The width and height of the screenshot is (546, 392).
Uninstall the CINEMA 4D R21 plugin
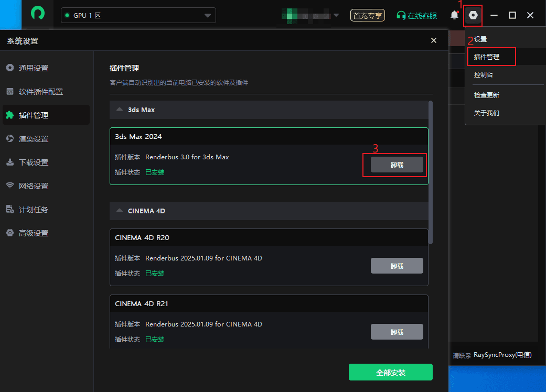[397, 332]
